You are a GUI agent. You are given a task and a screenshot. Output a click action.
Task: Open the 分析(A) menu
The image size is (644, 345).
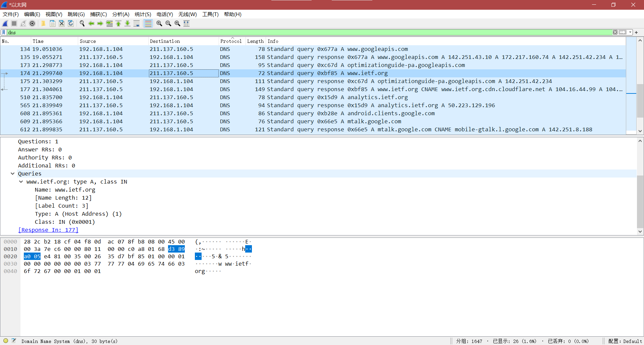tap(121, 14)
